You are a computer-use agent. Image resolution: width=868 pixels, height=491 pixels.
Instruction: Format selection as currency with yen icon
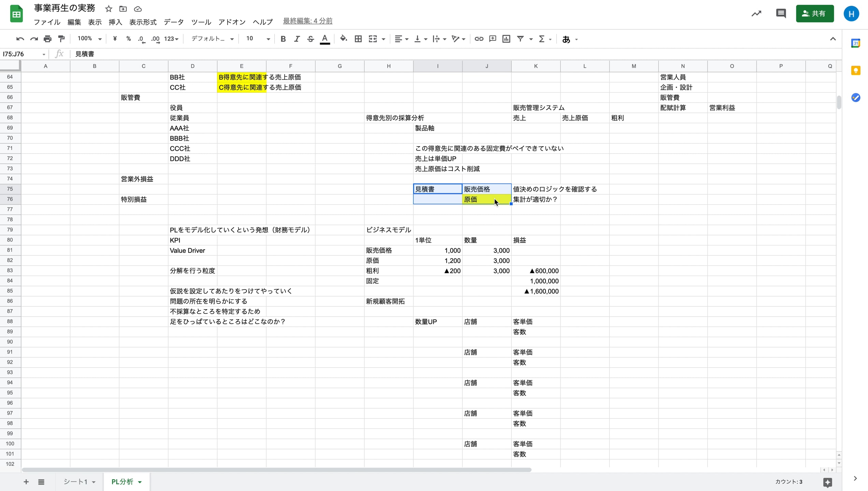click(x=115, y=39)
